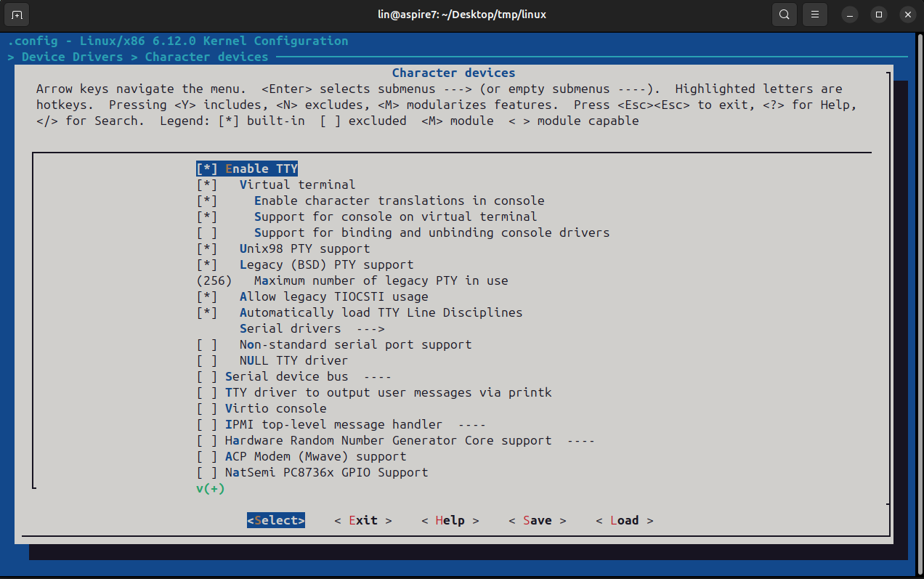Click the Device Drivers breadcrumb
924x579 pixels.
(73, 57)
